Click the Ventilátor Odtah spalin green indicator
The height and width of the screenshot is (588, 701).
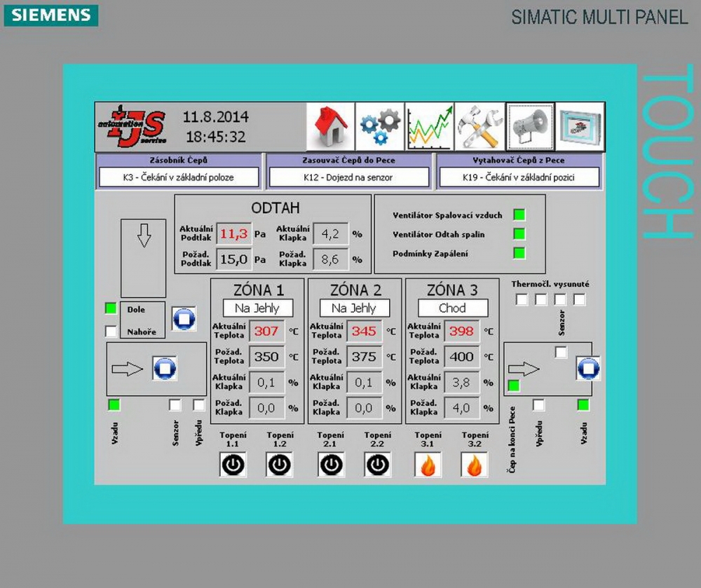click(519, 234)
